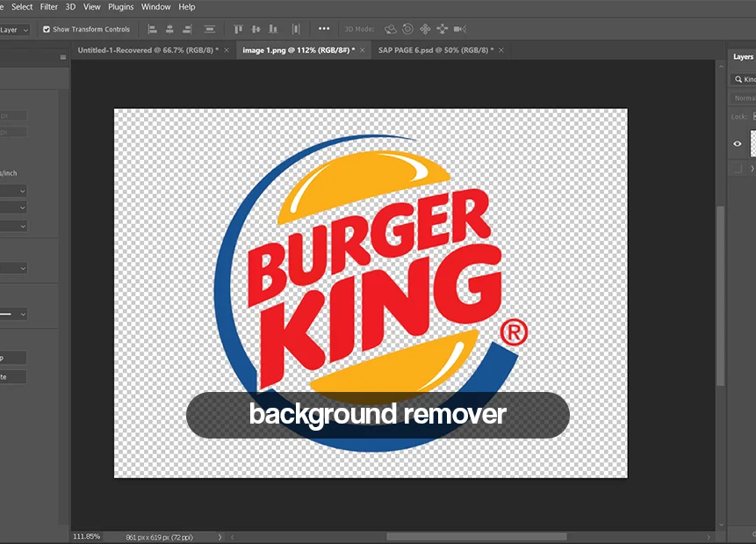Click the Distribute vertical centers icon
Viewport: 756px width, 544px height.
tap(209, 29)
